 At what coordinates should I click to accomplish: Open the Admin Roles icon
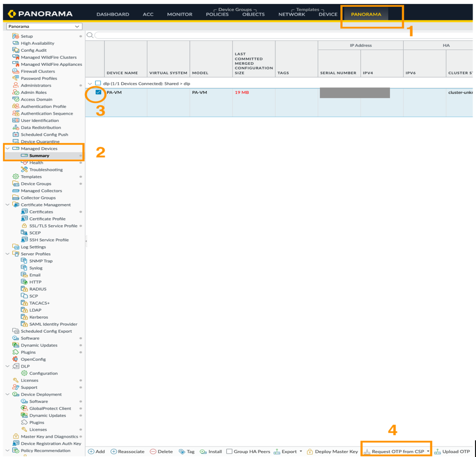[x=15, y=92]
